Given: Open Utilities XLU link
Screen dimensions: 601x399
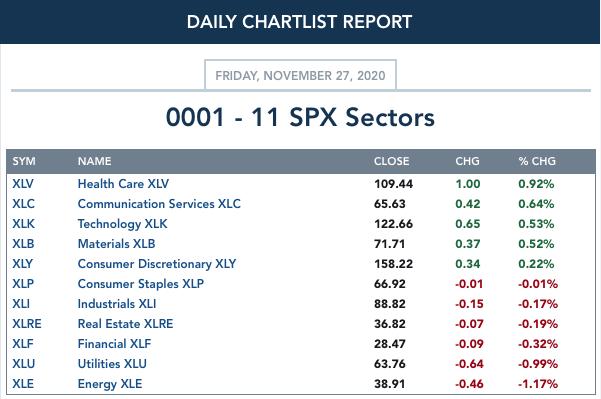Looking at the screenshot, I should 112,364.
